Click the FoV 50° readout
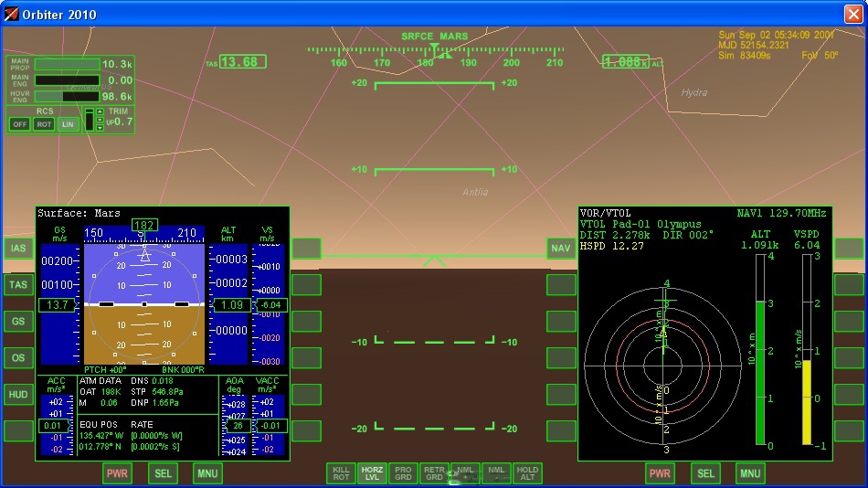 point(820,56)
